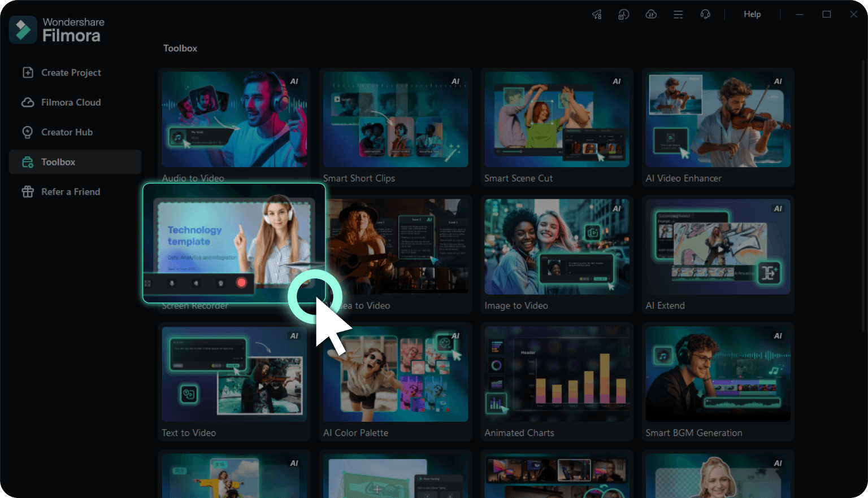868x498 pixels.
Task: Open the AI Extend thumbnail
Action: click(x=718, y=246)
